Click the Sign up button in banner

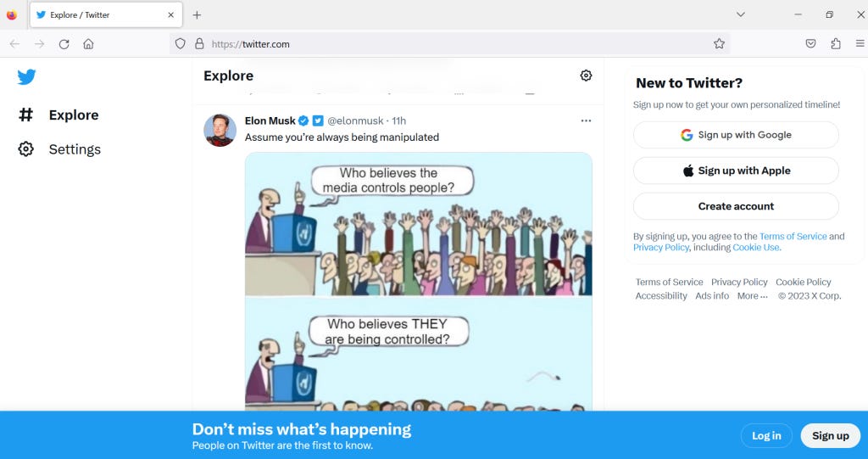tap(831, 436)
